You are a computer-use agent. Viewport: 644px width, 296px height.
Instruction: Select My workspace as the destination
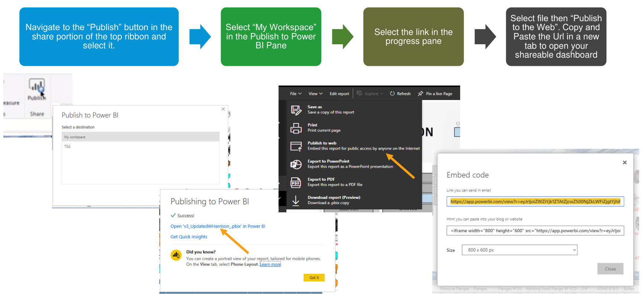coord(140,137)
